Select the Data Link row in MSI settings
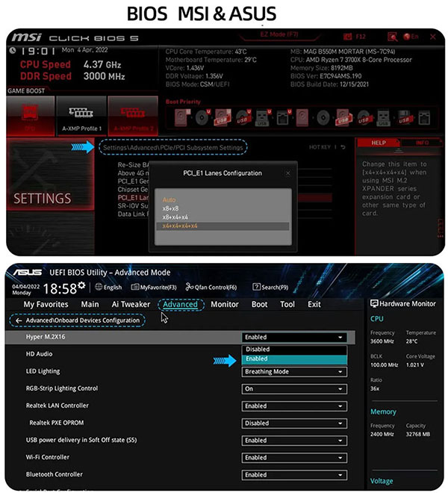The image size is (448, 493). point(133,214)
